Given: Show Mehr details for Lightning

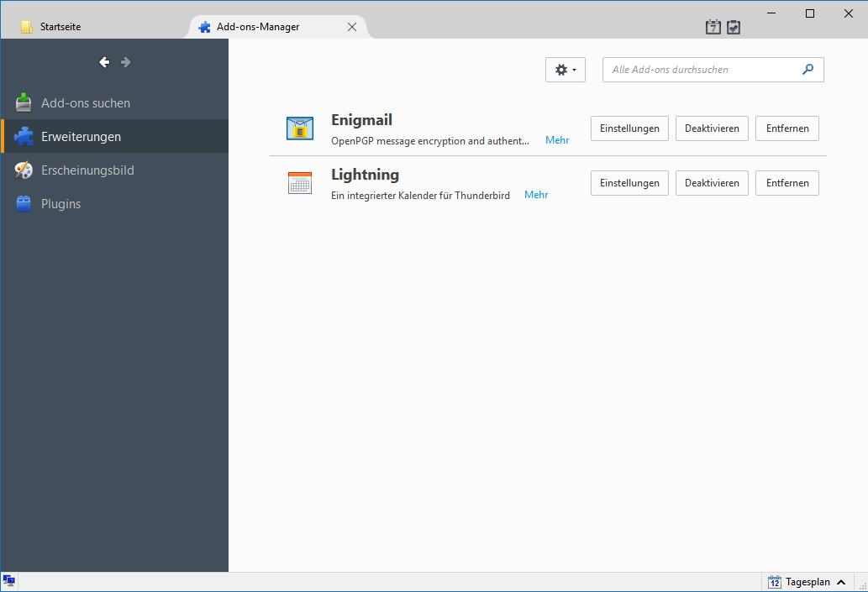Looking at the screenshot, I should click(x=536, y=195).
